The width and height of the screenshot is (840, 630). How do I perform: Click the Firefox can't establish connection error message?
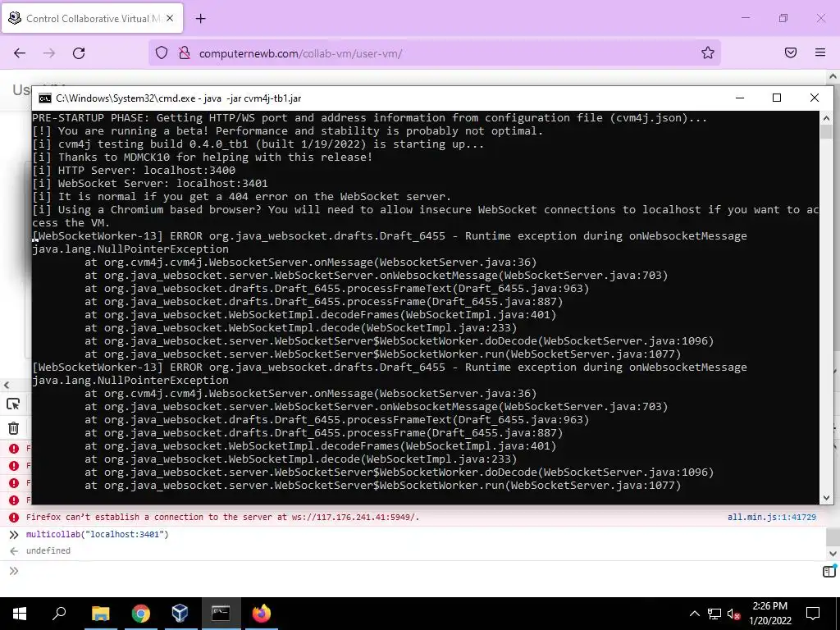223,517
